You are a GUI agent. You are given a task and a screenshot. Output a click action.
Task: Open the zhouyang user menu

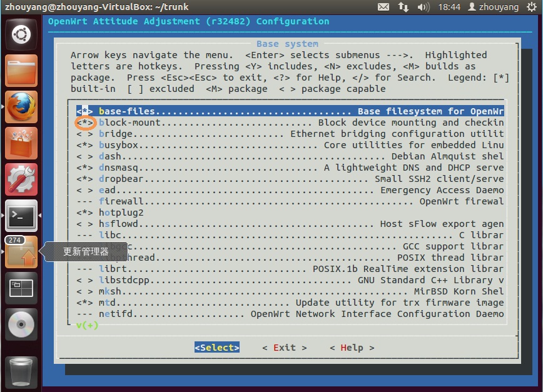tap(493, 7)
